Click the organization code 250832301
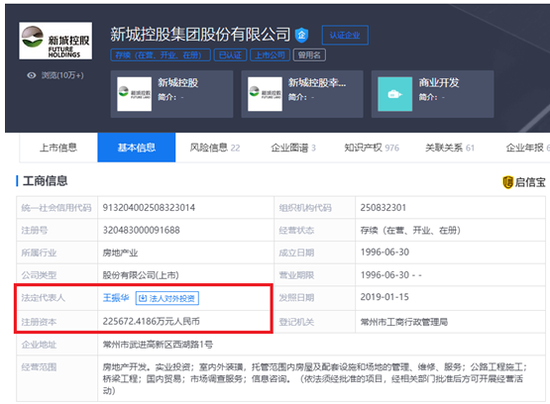Screen dimensions: 550x404 383,208
